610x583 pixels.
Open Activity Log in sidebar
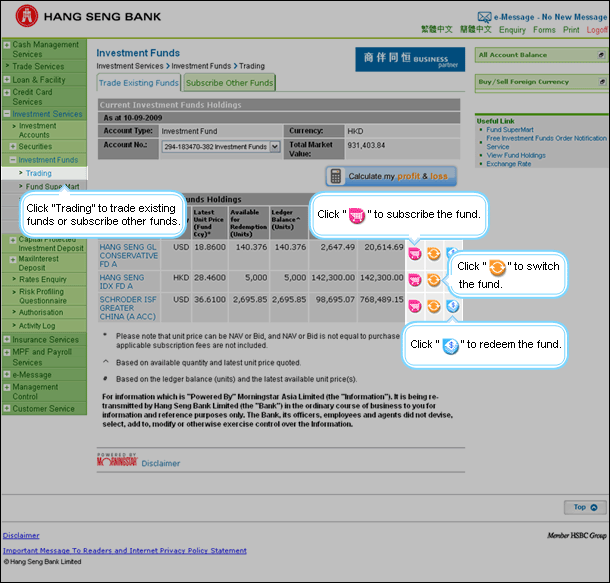click(x=37, y=326)
